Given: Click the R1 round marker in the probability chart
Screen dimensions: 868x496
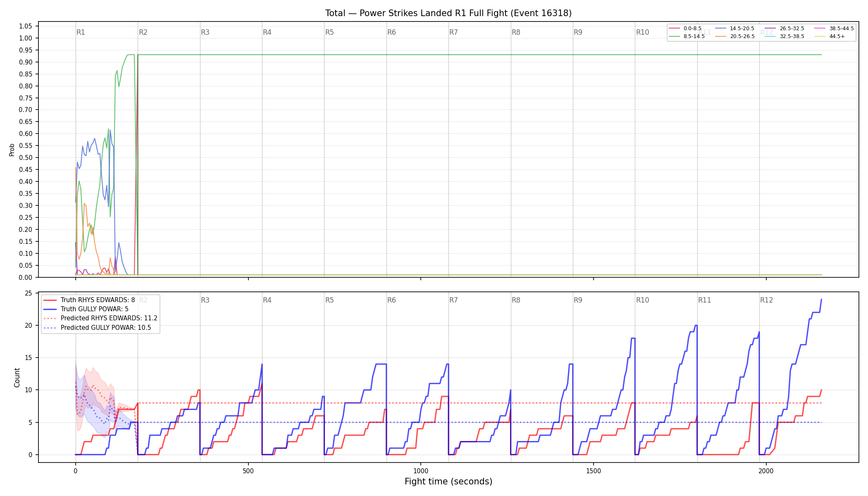Looking at the screenshot, I should (81, 32).
